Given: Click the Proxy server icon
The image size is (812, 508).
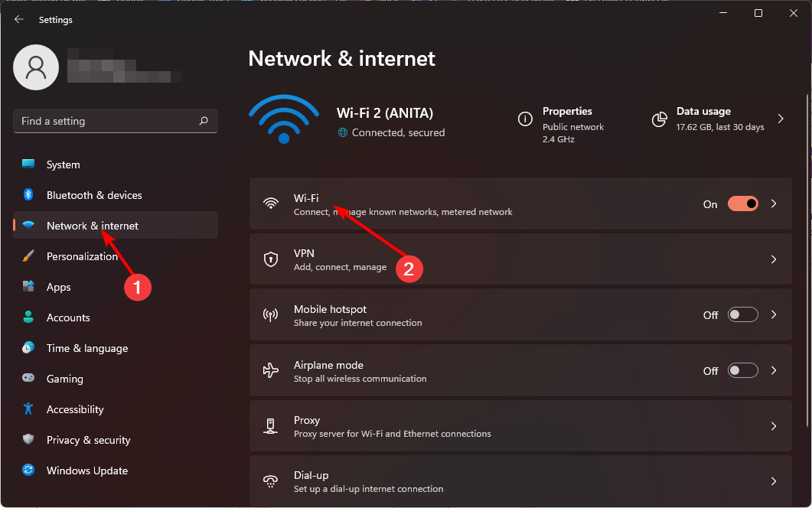Looking at the screenshot, I should tap(271, 426).
